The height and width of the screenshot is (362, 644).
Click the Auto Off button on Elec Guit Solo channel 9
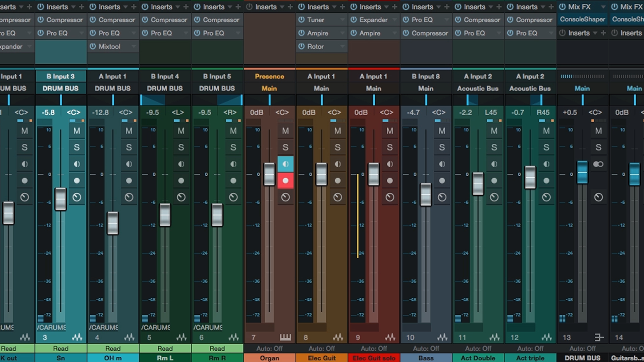coord(374,349)
